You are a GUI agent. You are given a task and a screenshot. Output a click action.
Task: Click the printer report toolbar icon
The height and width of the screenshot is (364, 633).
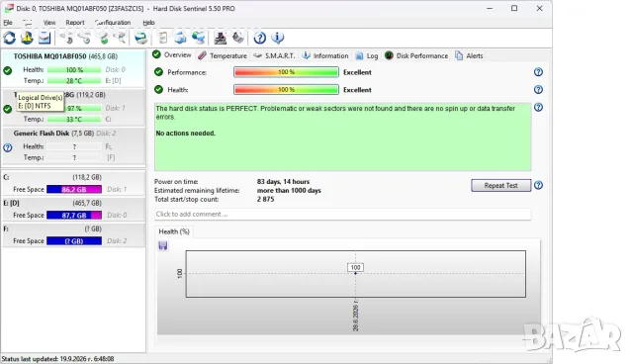click(x=180, y=38)
